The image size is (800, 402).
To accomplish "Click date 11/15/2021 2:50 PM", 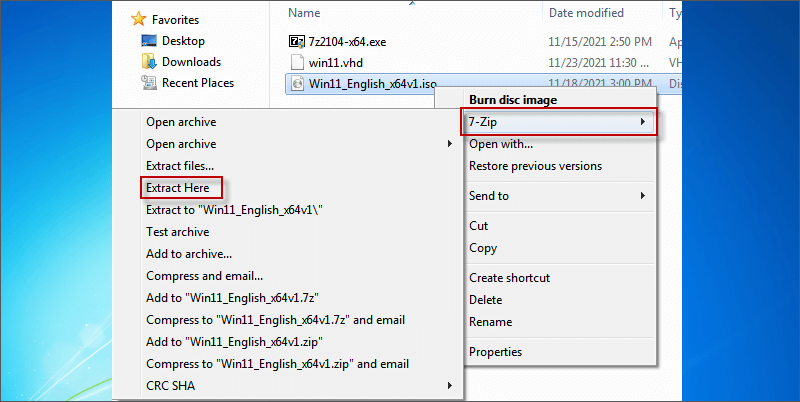I will 600,42.
